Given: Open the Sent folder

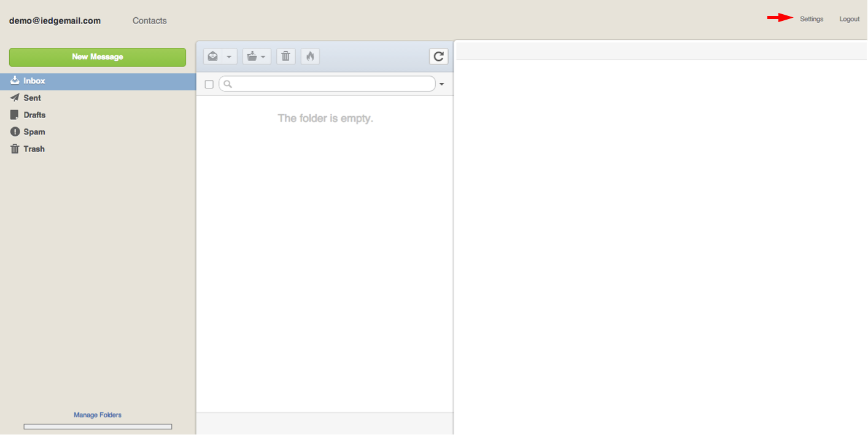Looking at the screenshot, I should pos(32,98).
